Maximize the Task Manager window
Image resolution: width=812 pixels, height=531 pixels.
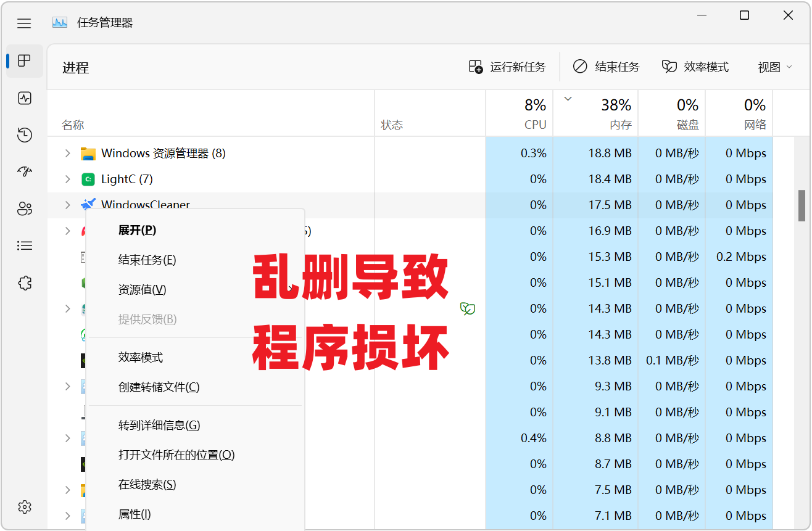pos(744,15)
